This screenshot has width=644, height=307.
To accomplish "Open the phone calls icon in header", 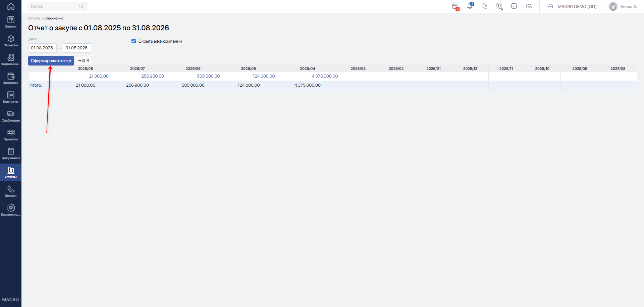I will [x=499, y=6].
